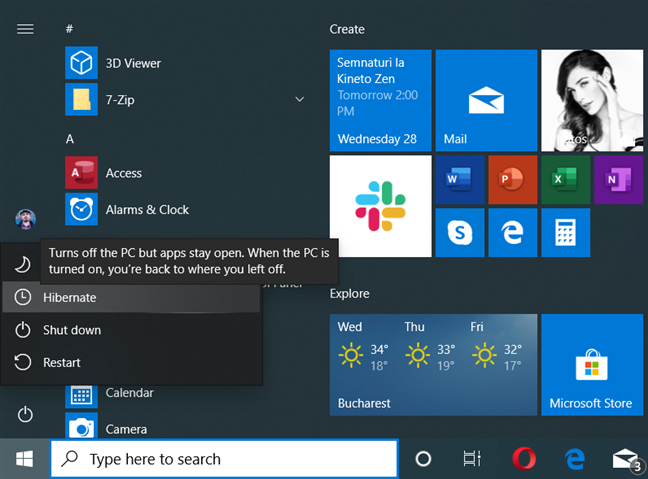Click the user account avatar
This screenshot has height=479, width=648.
(x=26, y=219)
